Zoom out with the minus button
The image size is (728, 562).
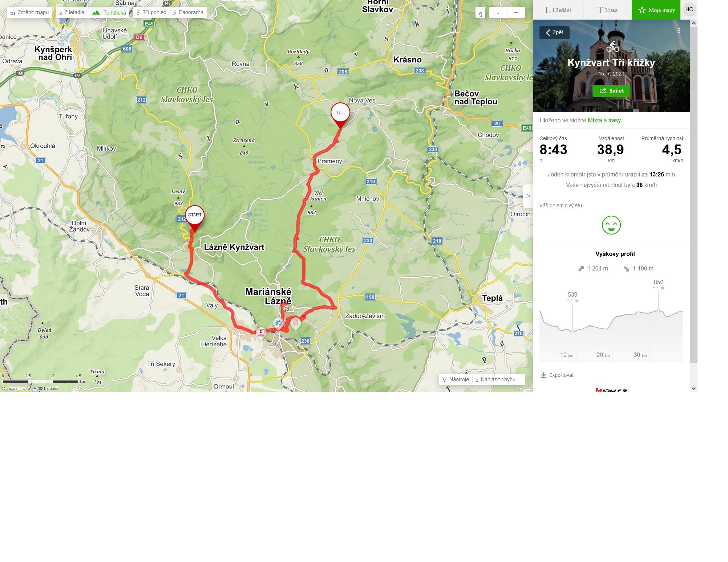498,13
